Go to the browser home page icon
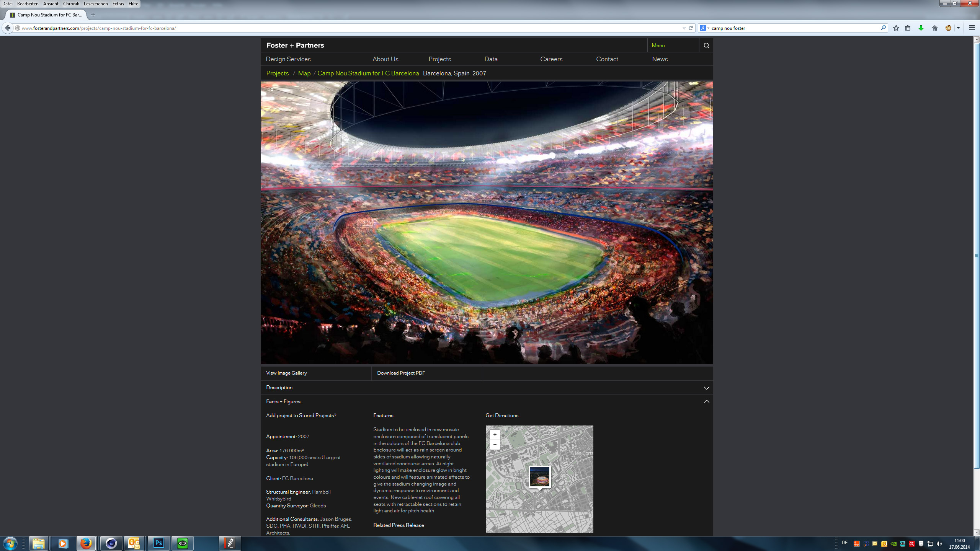 tap(935, 28)
